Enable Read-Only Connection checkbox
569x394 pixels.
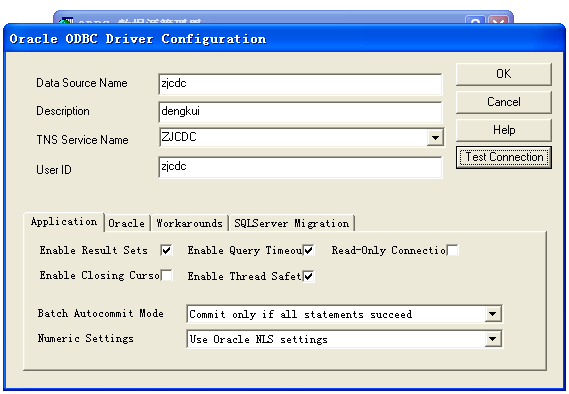click(x=452, y=250)
